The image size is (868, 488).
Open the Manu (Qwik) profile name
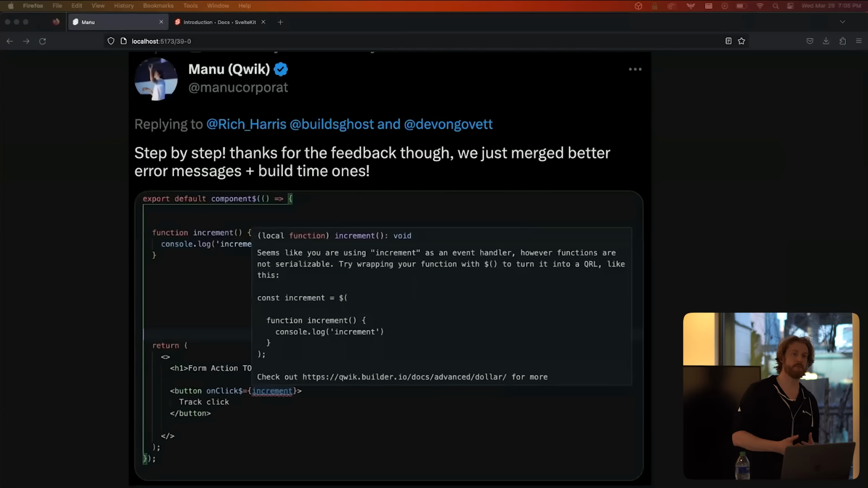pos(229,69)
